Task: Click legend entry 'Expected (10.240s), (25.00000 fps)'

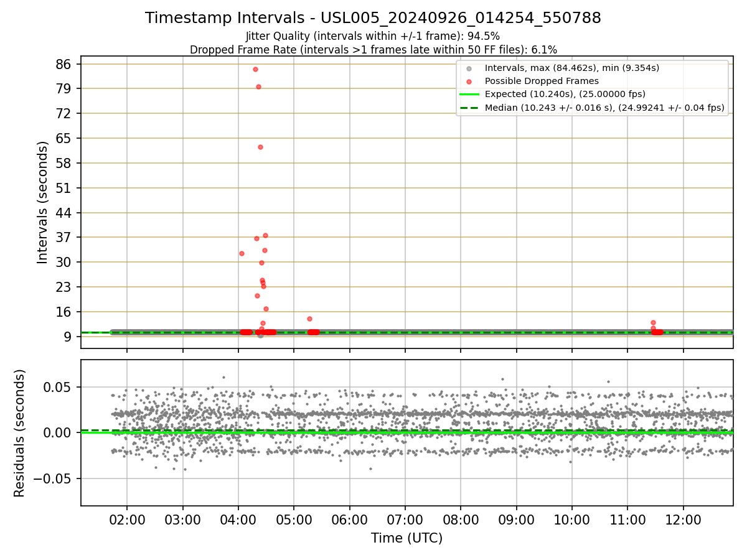Action: 565,95
